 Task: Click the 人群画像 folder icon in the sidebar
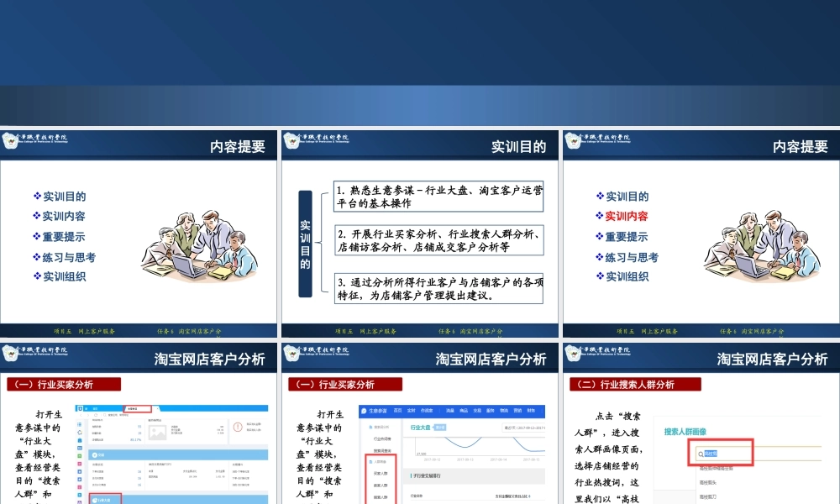[x=370, y=461]
